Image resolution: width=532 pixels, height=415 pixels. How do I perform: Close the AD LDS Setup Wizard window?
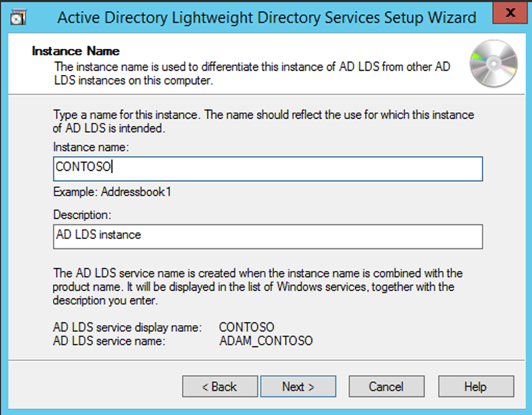[510, 13]
